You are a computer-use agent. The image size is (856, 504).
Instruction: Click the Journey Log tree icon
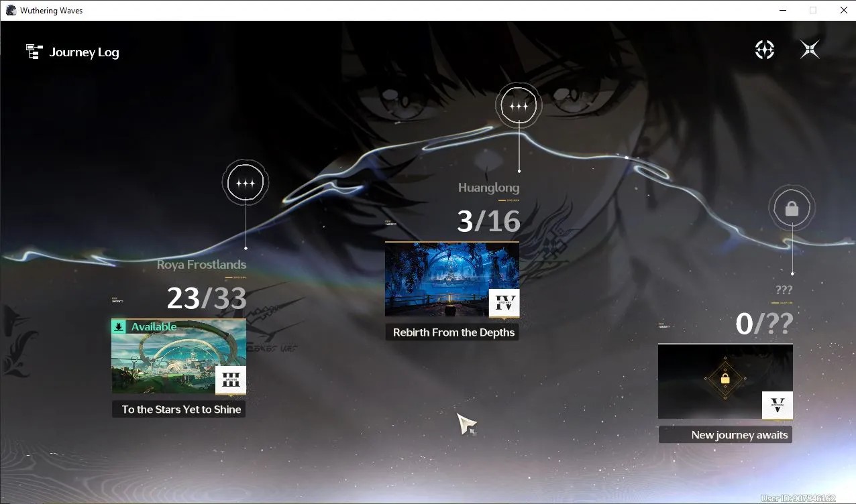point(34,52)
